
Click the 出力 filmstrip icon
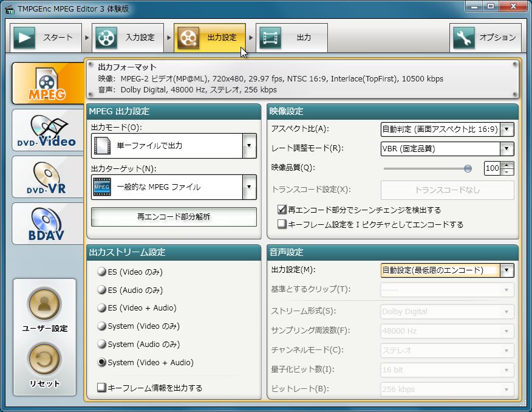[x=270, y=37]
